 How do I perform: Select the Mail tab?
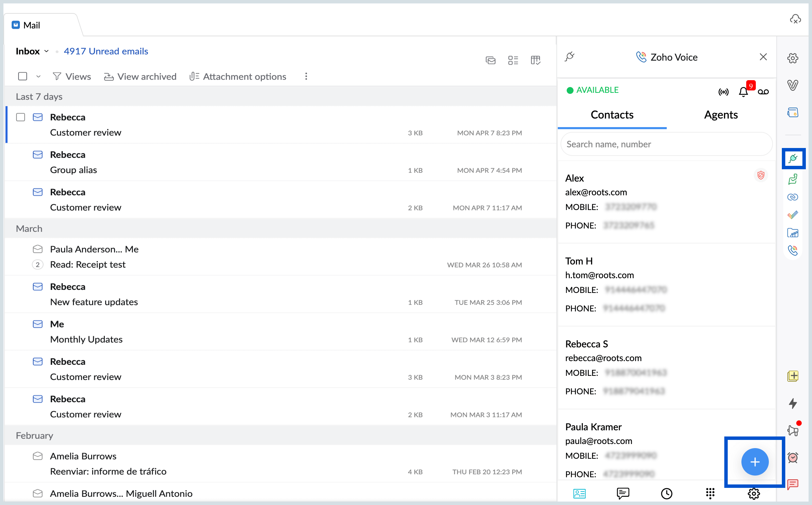pyautogui.click(x=32, y=25)
